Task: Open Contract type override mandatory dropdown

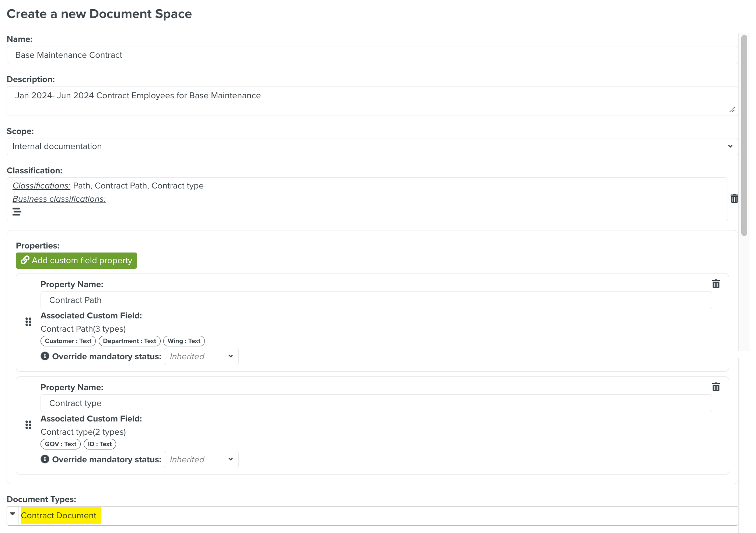Action: [x=201, y=459]
